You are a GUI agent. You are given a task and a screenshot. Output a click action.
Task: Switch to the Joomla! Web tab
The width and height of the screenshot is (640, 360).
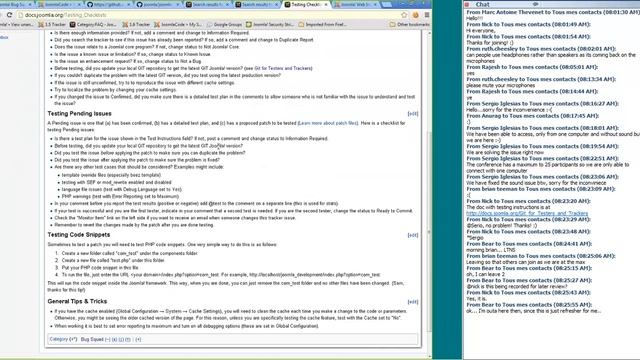[x=355, y=4]
